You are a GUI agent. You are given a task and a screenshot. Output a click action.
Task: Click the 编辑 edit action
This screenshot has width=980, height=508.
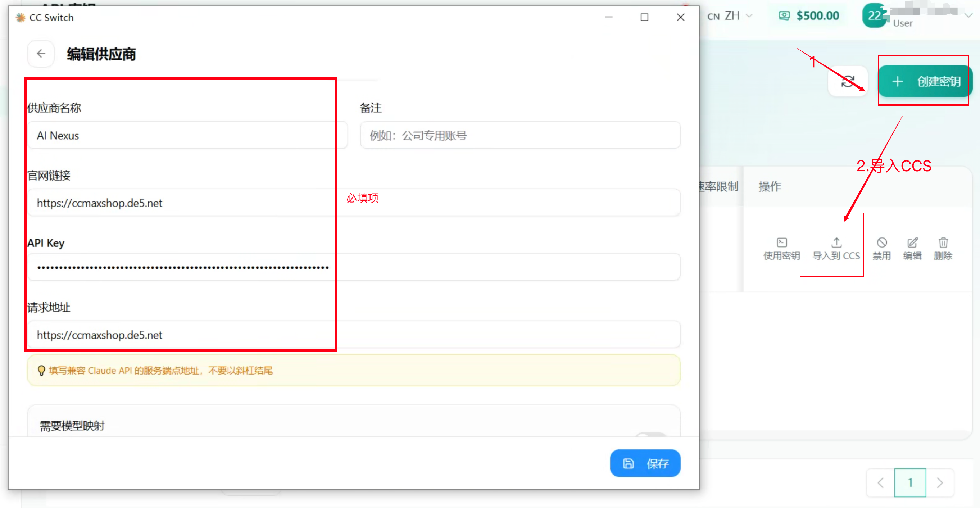[x=912, y=249]
